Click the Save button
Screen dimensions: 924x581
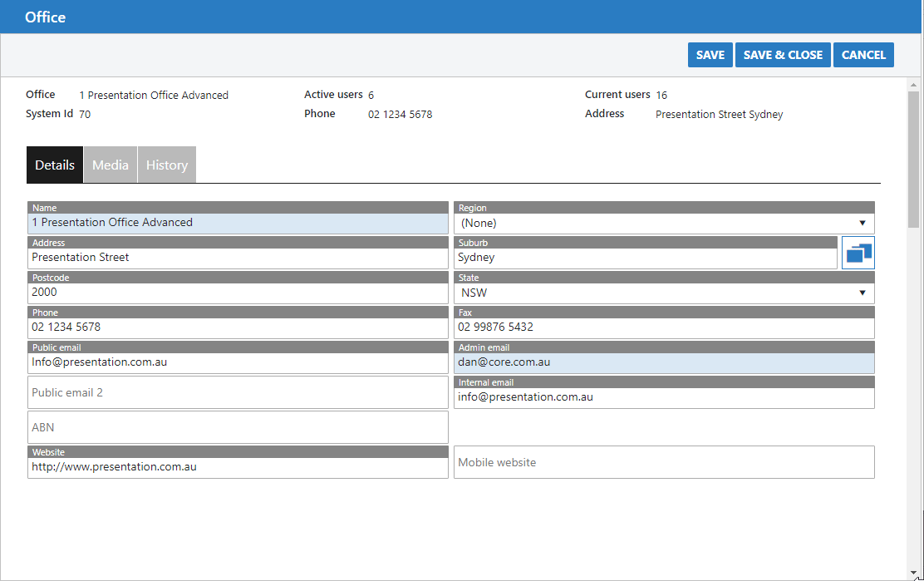click(710, 55)
